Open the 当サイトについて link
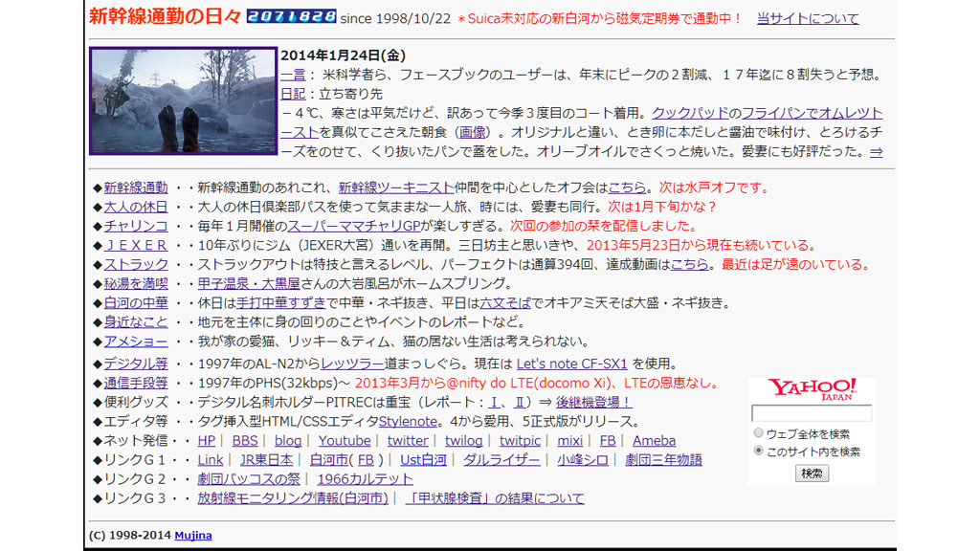The height and width of the screenshot is (551, 980). (x=808, y=18)
